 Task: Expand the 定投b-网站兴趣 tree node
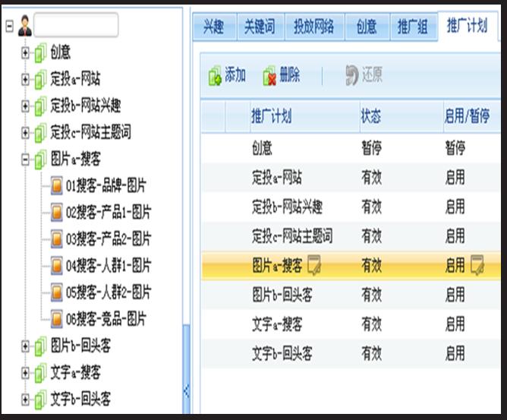click(25, 106)
